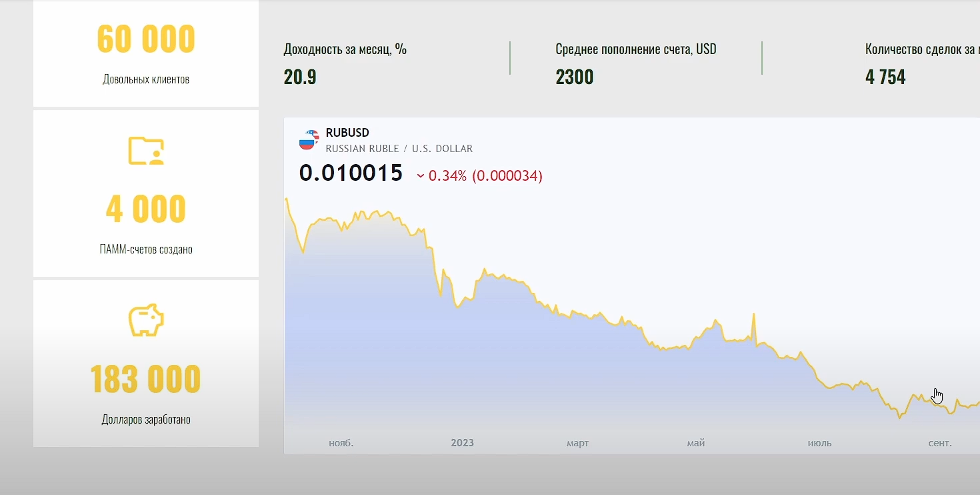Image resolution: width=980 pixels, height=495 pixels.
Task: Click the 2023 label on chart axis
Action: tap(462, 443)
